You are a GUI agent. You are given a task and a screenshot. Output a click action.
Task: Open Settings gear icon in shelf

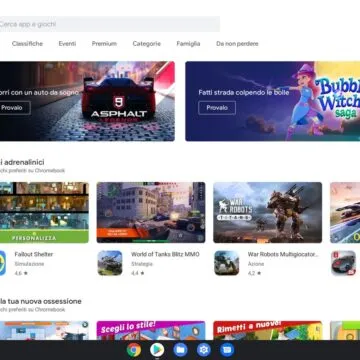pos(204,350)
